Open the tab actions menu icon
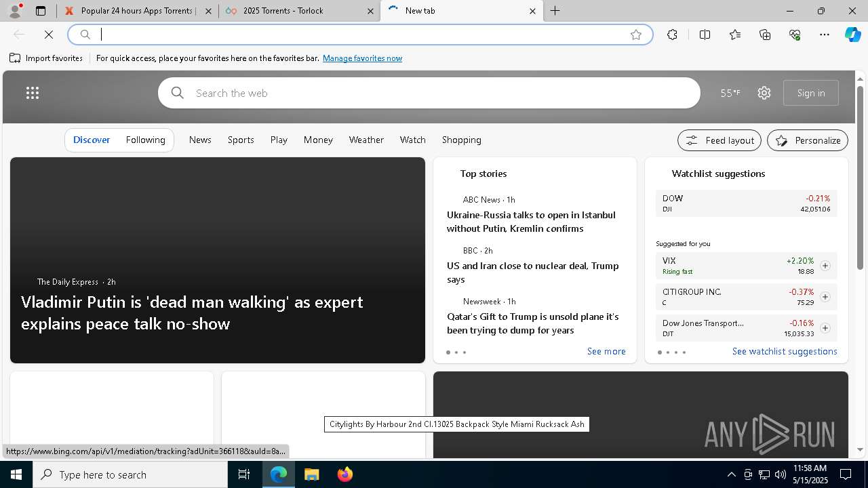The image size is (868, 488). pyautogui.click(x=41, y=11)
